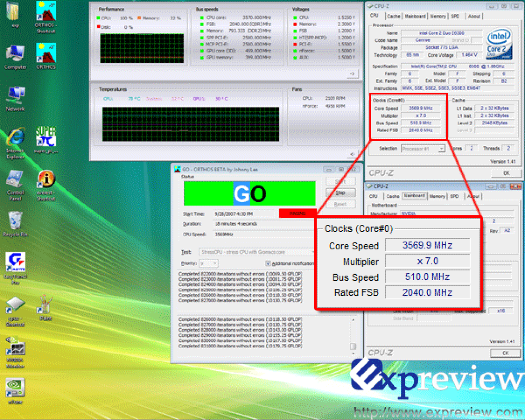Viewport: 525px width, 420px height.
Task: Switch to SPD tab in top CPU-Z
Action: pyautogui.click(x=455, y=16)
